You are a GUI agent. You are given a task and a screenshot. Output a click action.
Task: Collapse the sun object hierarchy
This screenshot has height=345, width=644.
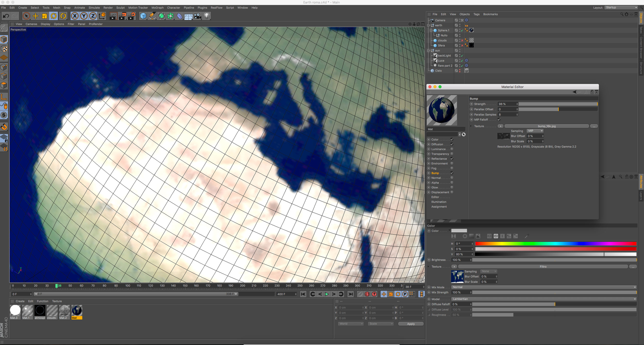428,51
